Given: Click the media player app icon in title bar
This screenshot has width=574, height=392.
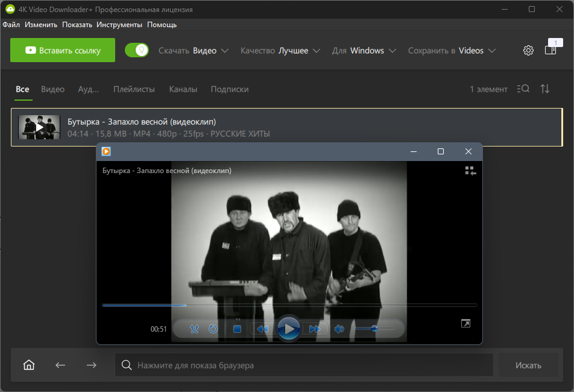Looking at the screenshot, I should coord(106,151).
